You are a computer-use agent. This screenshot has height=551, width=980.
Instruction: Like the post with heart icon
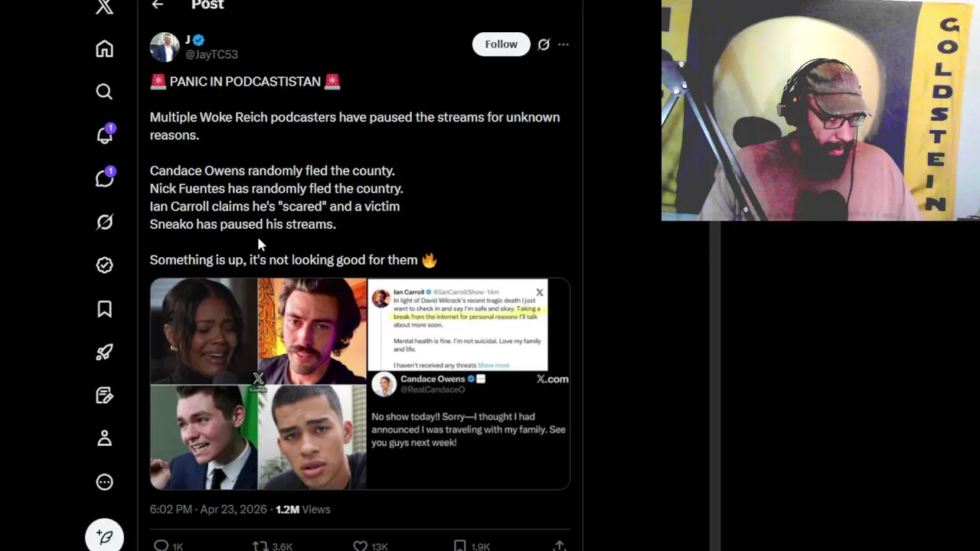[x=361, y=545]
